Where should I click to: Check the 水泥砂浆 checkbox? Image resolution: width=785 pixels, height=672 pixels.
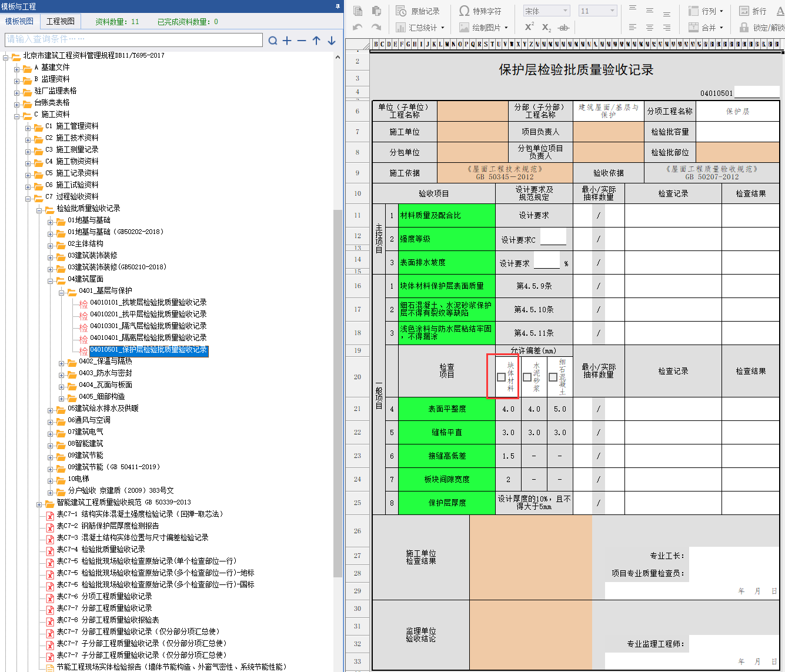coord(527,377)
